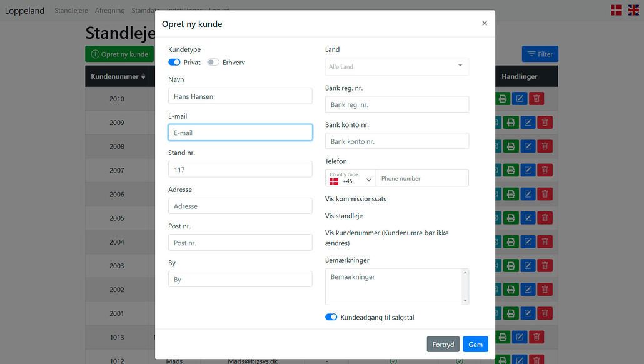Enable the Erhverv customer type switch

[213, 63]
